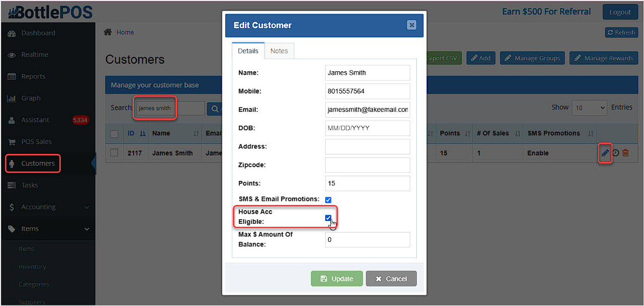Switch to the Notes tab
The image size is (644, 306).
pos(279,51)
